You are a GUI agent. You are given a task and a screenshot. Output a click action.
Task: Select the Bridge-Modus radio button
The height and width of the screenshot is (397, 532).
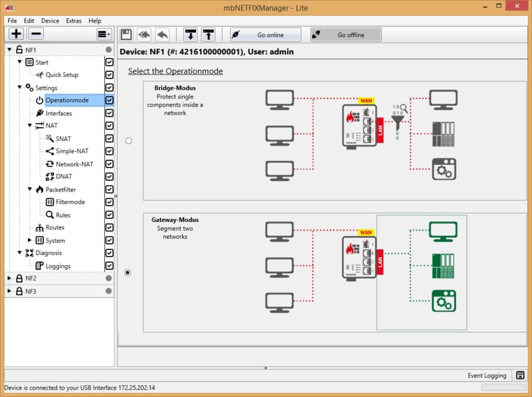128,140
